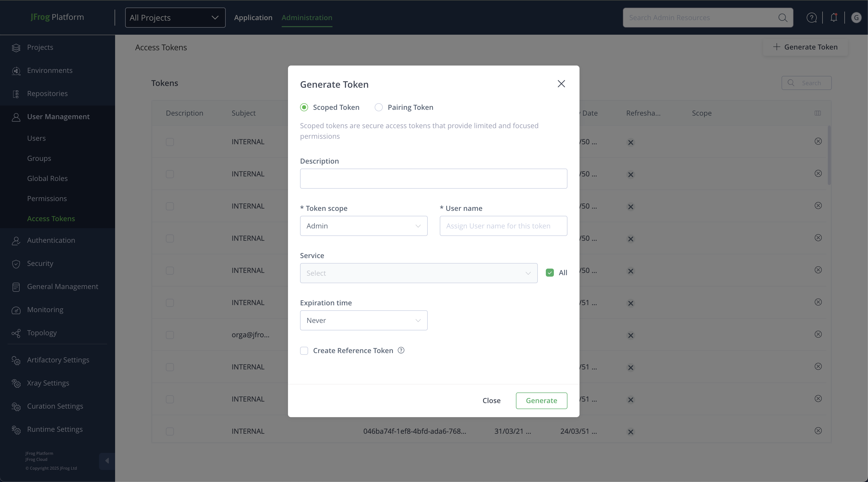The image size is (868, 482).
Task: Click Close to dismiss the dialog
Action: pos(491,400)
